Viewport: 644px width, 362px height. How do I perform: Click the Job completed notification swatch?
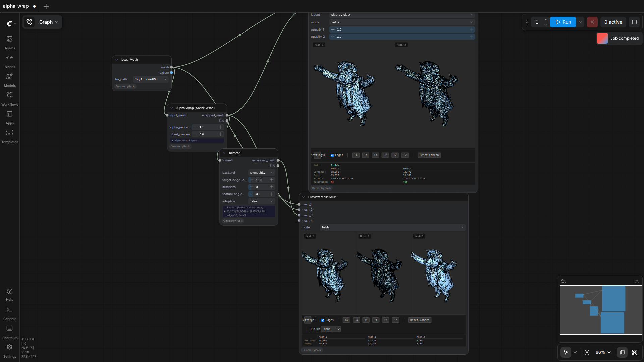602,38
